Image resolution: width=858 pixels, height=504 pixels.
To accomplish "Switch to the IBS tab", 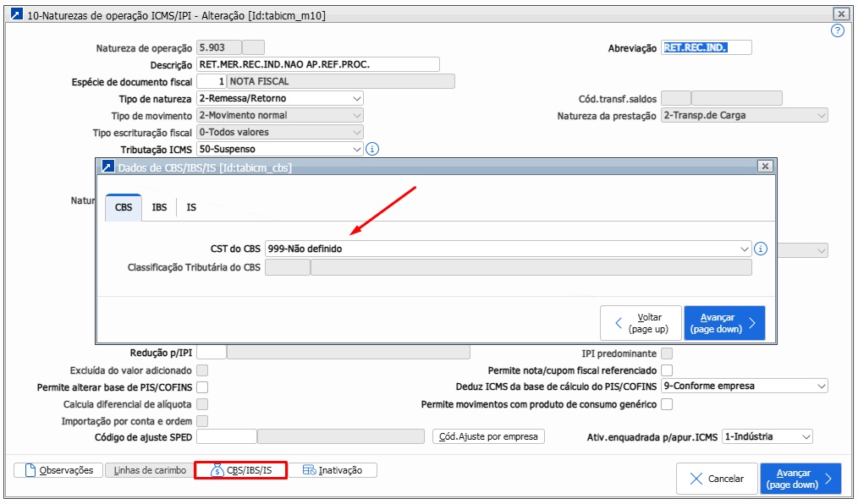I will coord(159,207).
